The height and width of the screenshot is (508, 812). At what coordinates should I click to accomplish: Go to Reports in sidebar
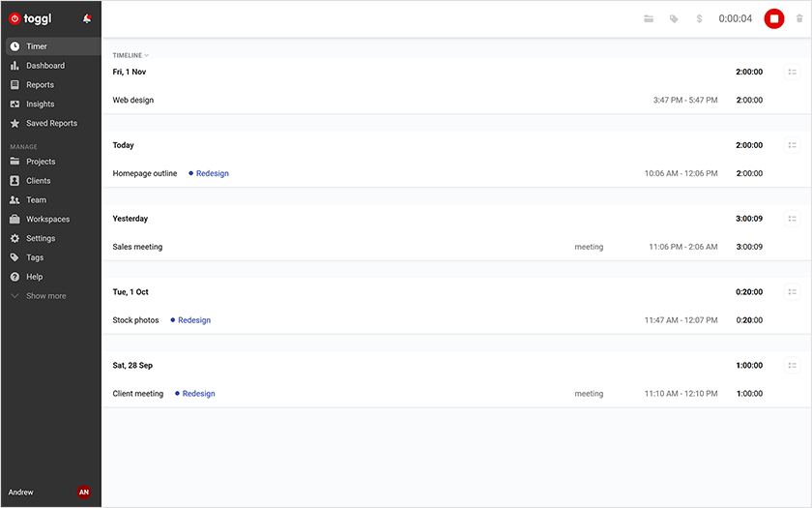pos(40,85)
